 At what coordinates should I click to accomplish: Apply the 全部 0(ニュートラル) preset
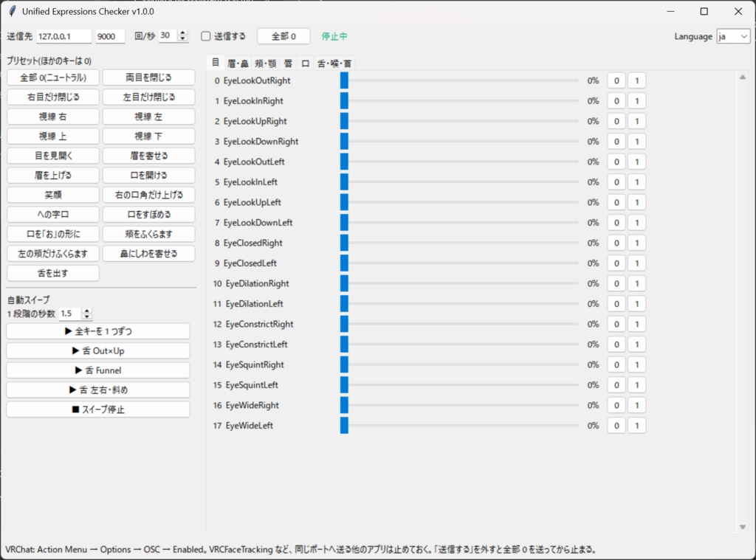pyautogui.click(x=53, y=77)
